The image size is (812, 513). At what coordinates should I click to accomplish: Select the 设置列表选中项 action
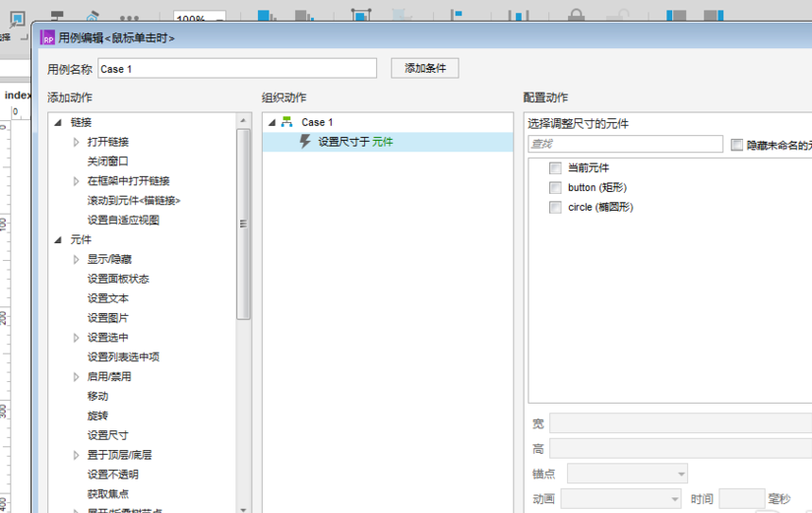pos(123,357)
